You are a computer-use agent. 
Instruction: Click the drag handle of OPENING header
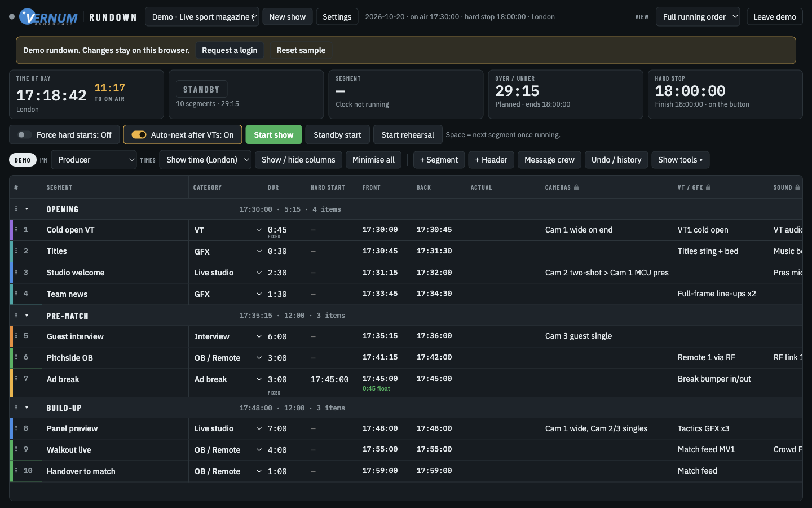[16, 209]
